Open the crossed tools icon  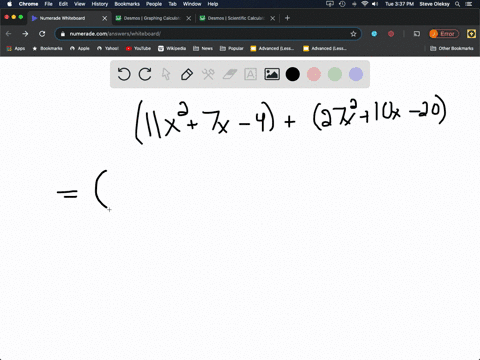[x=208, y=74]
